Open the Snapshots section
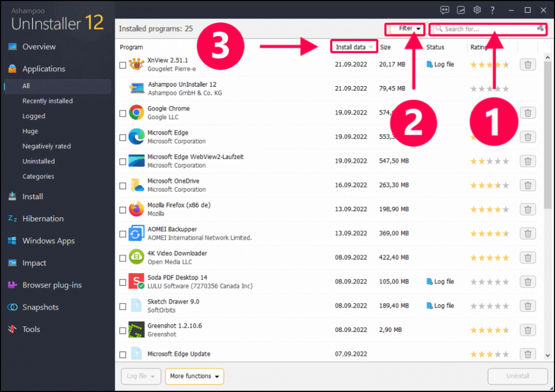Viewport: 555px width, 392px height. coord(40,308)
